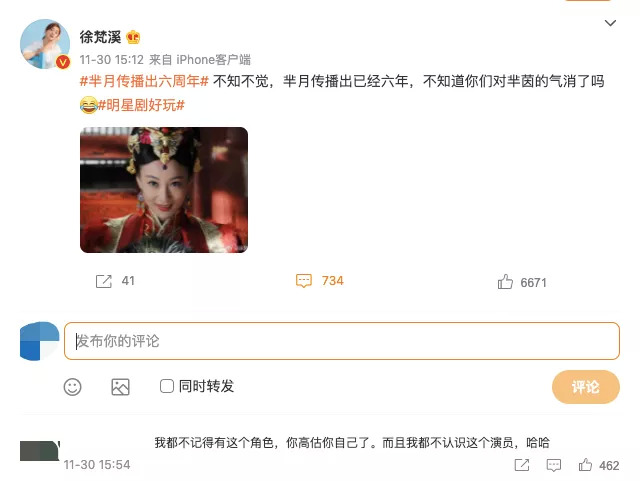Viewport: 640px width, 481px height.
Task: Open hashtag #明星剧好玩#
Action: [141, 105]
